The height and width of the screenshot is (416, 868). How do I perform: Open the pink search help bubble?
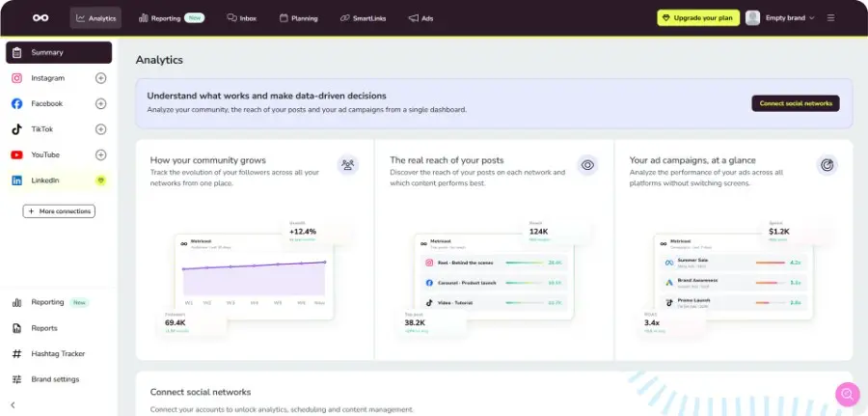847,395
